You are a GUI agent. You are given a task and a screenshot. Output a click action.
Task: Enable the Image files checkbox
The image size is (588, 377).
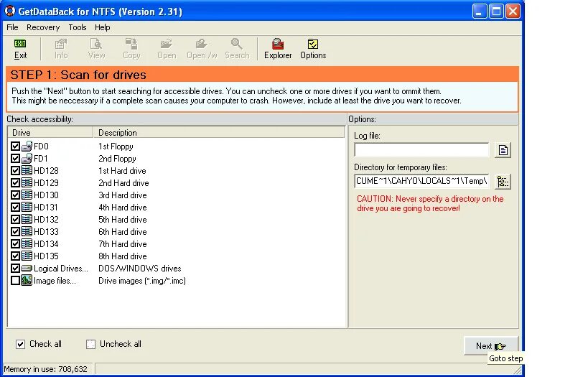click(x=15, y=281)
